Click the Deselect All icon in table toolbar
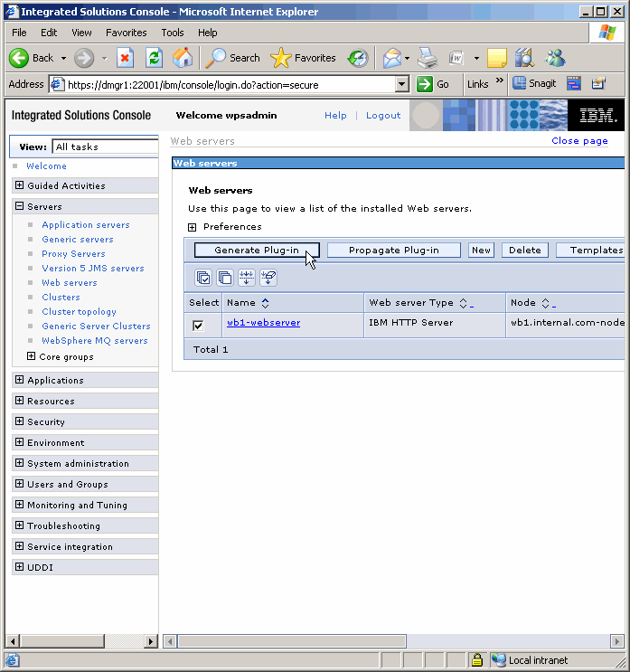630x672 pixels. tap(224, 278)
